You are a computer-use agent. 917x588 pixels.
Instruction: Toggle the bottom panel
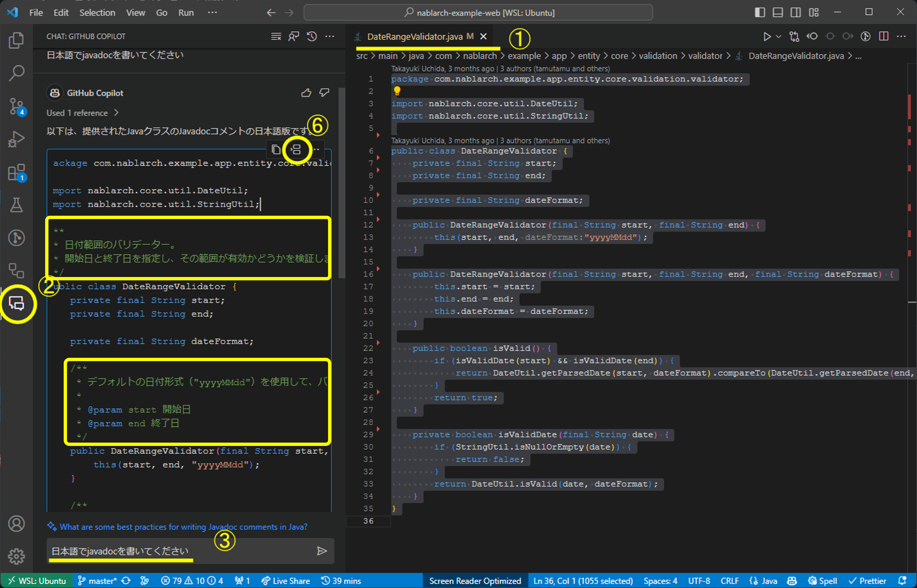pos(778,13)
